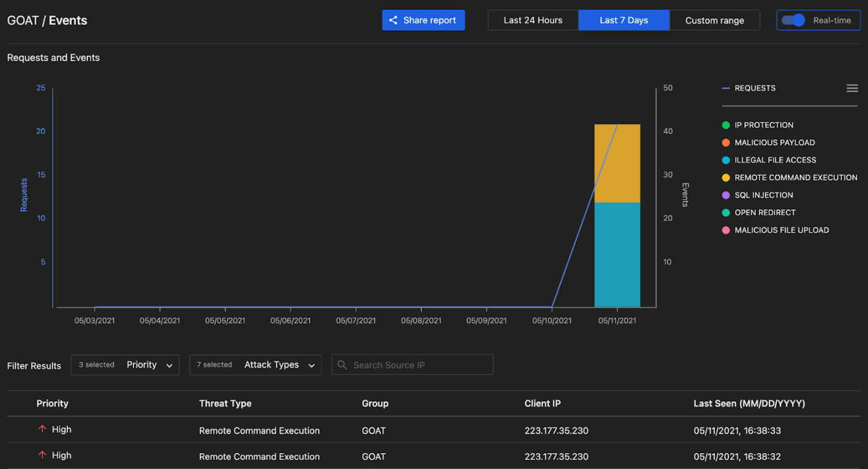The width and height of the screenshot is (868, 469).
Task: Click the share icon in Share report
Action: pos(393,20)
